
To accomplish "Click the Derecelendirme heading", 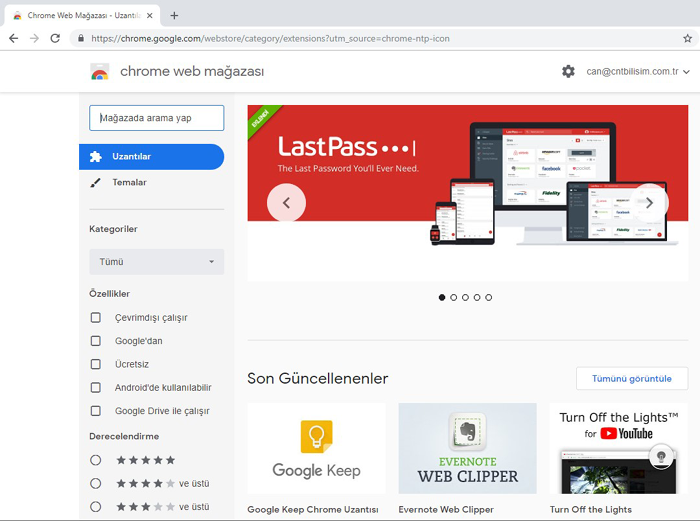I will [x=124, y=436].
